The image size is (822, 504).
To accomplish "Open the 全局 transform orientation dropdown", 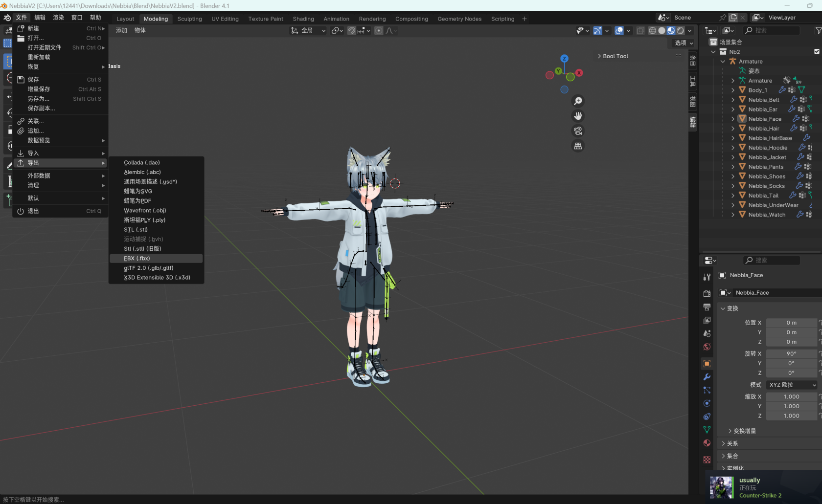I will click(x=308, y=30).
